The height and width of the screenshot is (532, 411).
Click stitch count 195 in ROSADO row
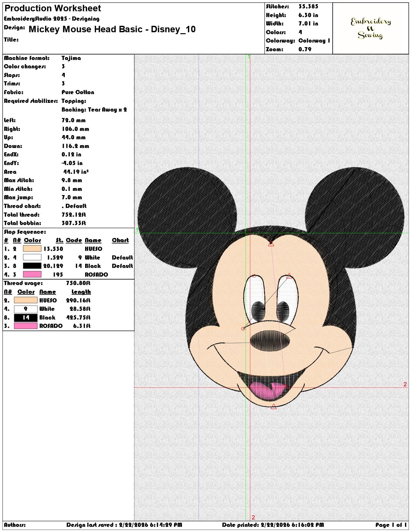(x=58, y=275)
